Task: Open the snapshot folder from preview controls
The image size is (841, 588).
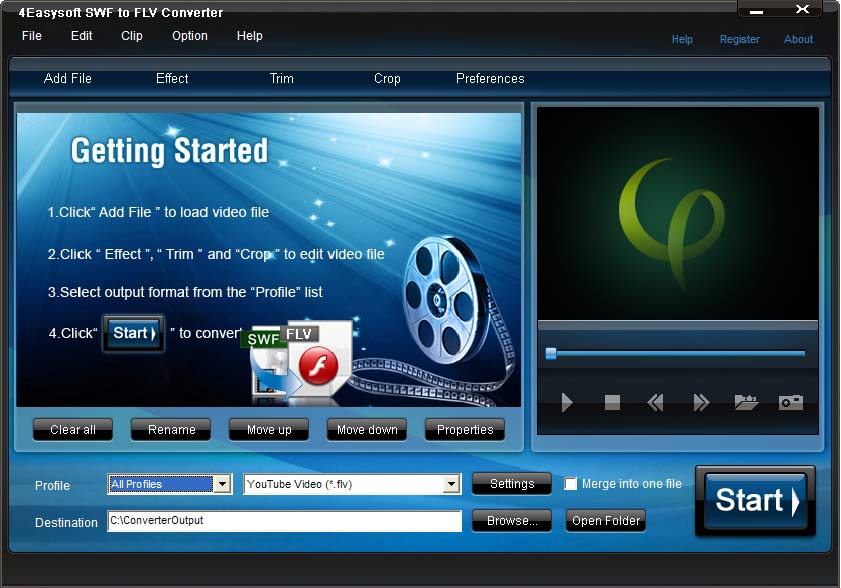Action: point(745,402)
